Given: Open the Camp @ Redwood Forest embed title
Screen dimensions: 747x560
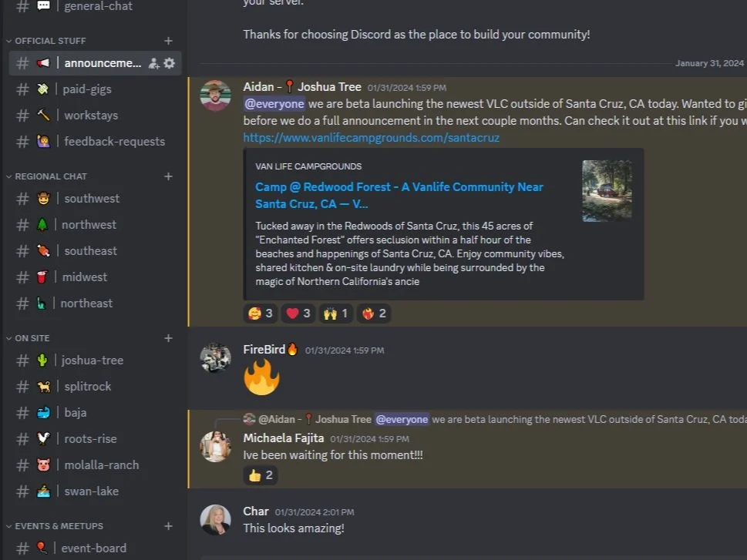Looking at the screenshot, I should click(399, 195).
